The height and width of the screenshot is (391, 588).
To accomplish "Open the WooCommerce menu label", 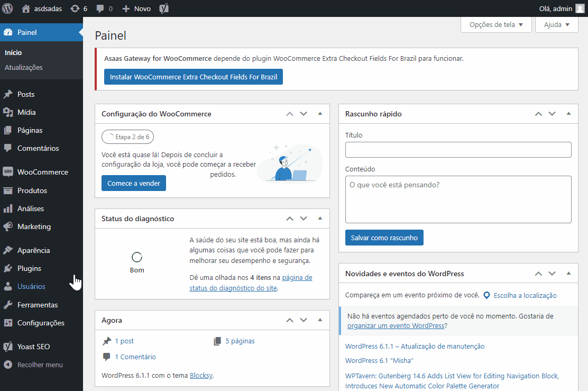I will (x=43, y=172).
